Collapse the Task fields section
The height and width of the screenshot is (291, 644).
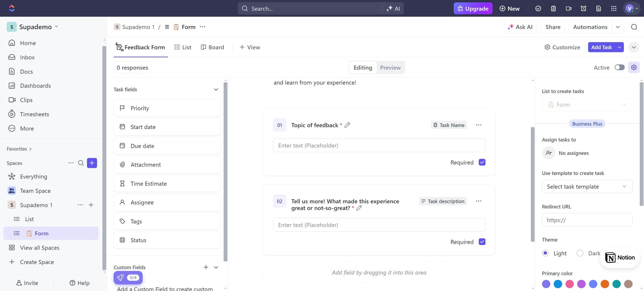[x=216, y=89]
